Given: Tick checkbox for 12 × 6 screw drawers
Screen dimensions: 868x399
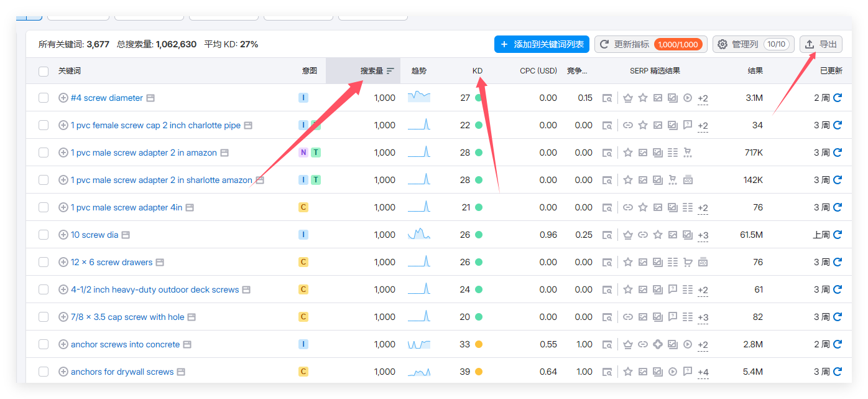Looking at the screenshot, I should 44,262.
